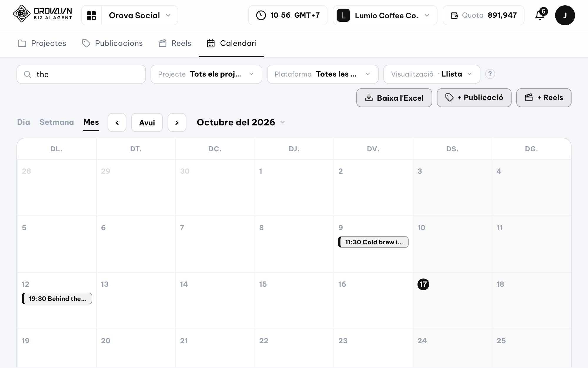Open the notifications bell
Image resolution: width=588 pixels, height=368 pixels.
tap(540, 15)
